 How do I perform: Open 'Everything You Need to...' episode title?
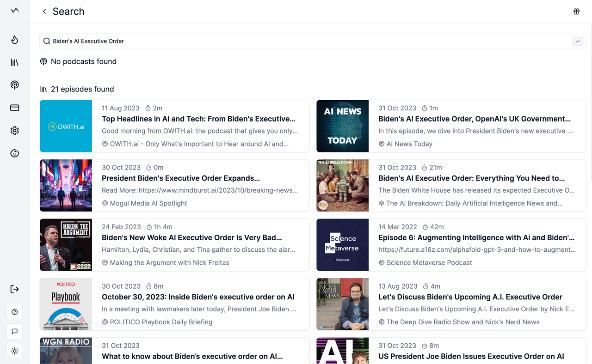(472, 178)
